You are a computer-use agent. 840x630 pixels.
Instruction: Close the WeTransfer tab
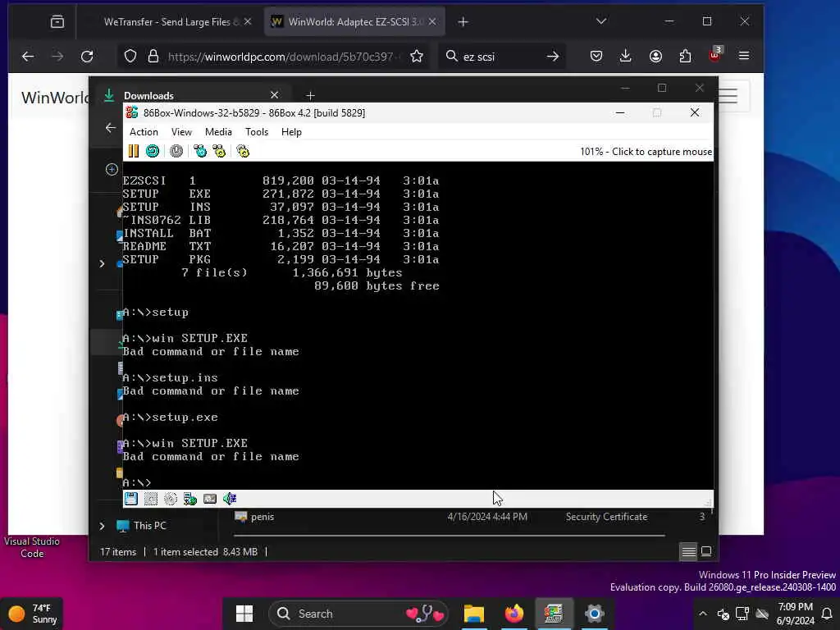[248, 22]
